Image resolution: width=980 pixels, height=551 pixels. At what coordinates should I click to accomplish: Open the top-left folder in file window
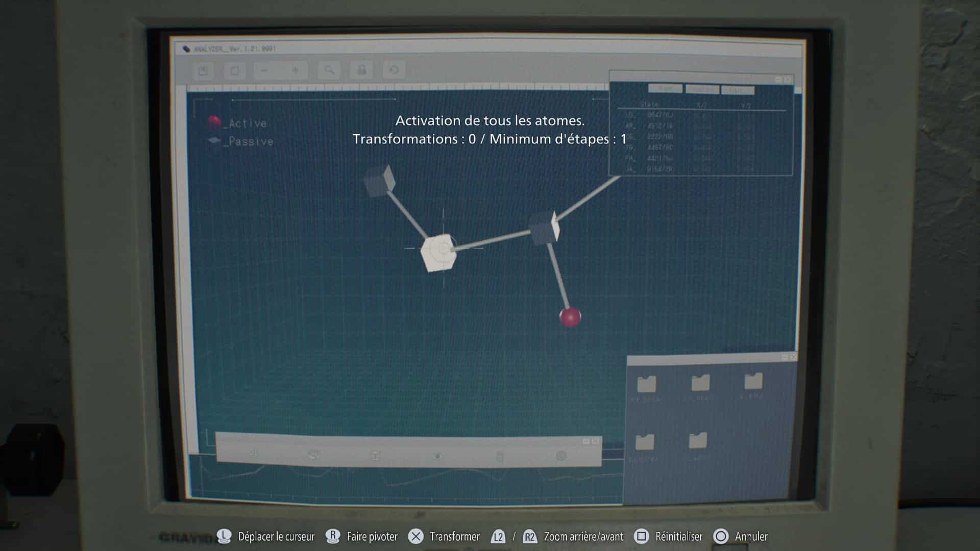pyautogui.click(x=647, y=384)
